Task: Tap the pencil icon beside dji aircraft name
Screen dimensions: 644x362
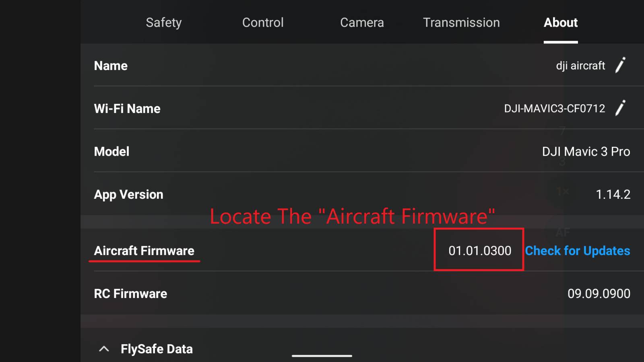Action: (620, 65)
